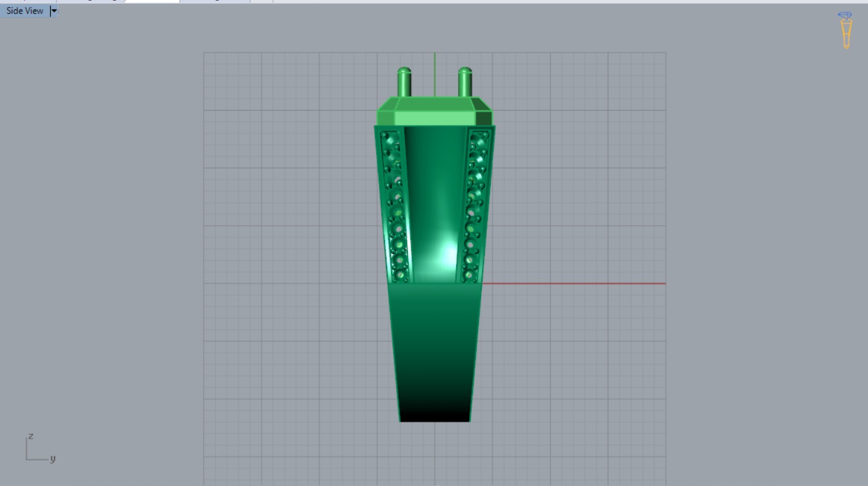Click the ring and gem orientation icon
Image resolution: width=868 pixels, height=486 pixels.
point(846,30)
